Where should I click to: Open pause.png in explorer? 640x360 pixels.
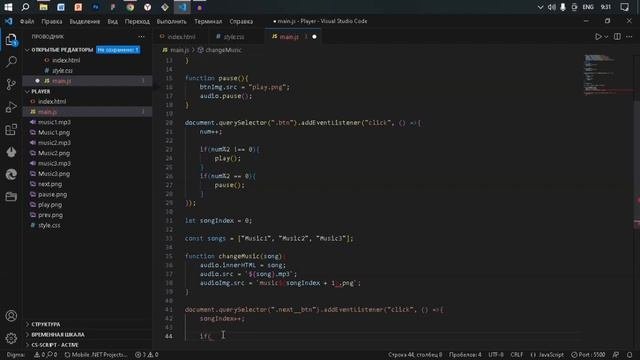pyautogui.click(x=52, y=194)
